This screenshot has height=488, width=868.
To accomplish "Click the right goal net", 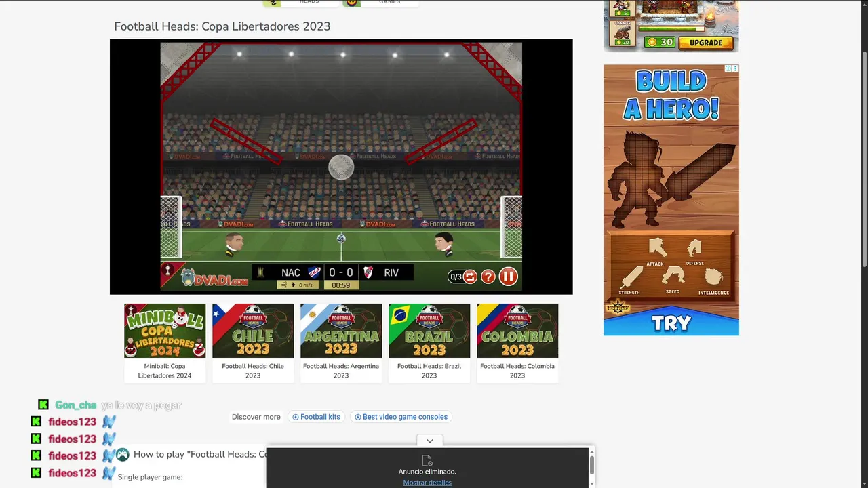I will (x=511, y=227).
